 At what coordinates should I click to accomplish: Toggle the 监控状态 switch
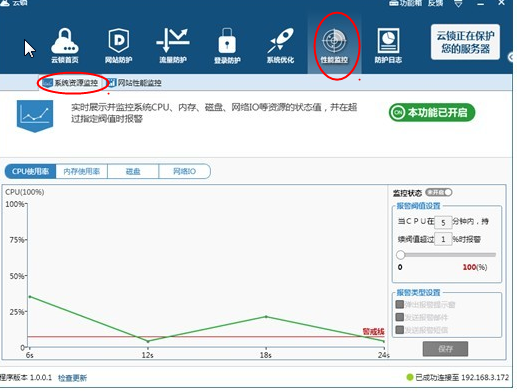(x=439, y=192)
